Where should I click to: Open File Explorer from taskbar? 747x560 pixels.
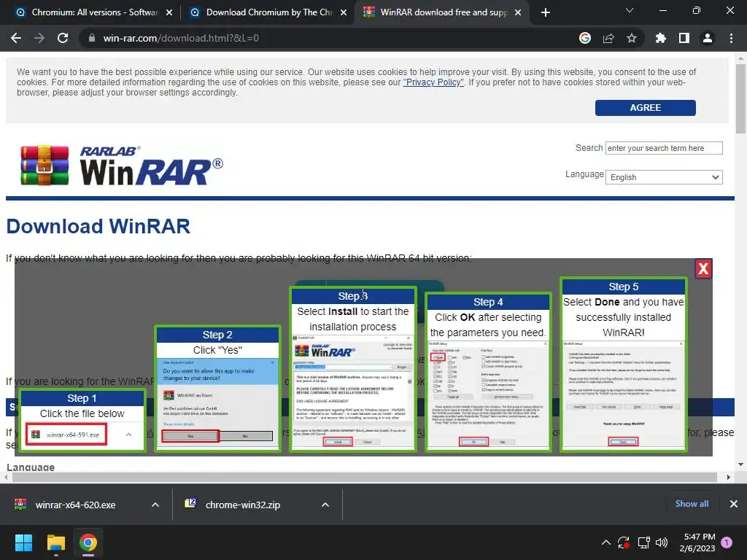click(55, 542)
